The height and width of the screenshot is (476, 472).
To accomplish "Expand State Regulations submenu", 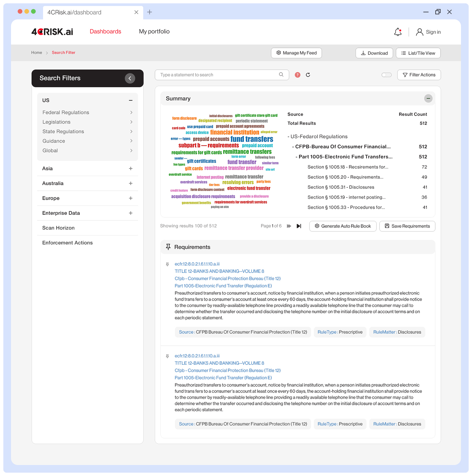I will tap(131, 132).
